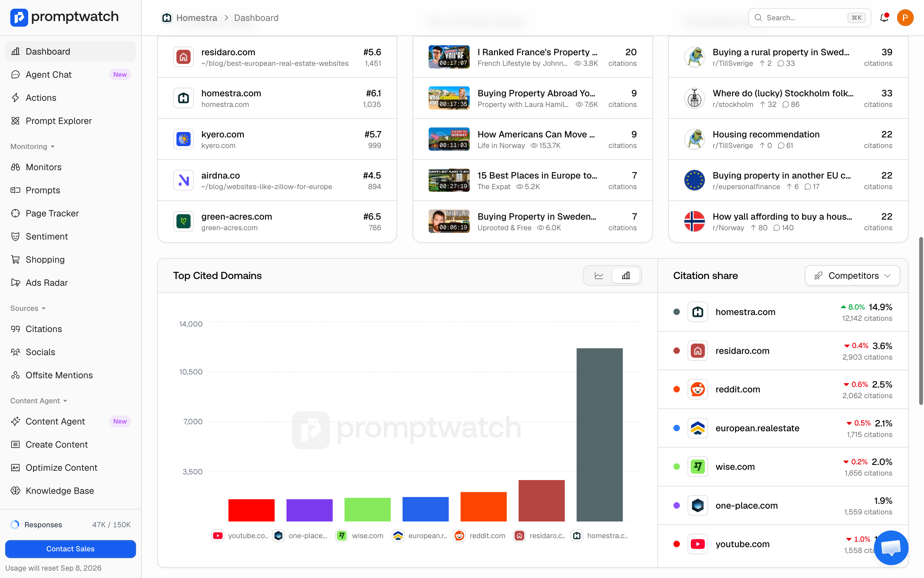Screen dimensions: 924x578
Task: Select homestra.com citation share row
Action: [x=783, y=312]
